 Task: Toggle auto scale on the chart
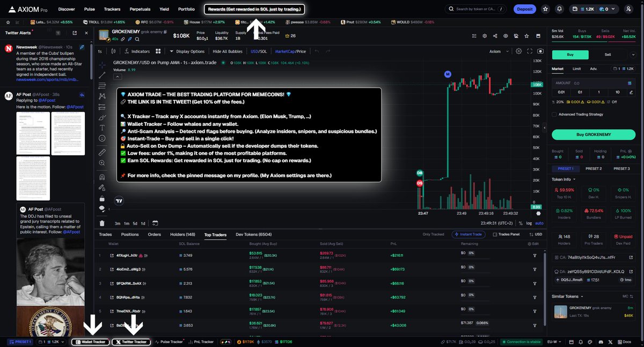point(539,223)
